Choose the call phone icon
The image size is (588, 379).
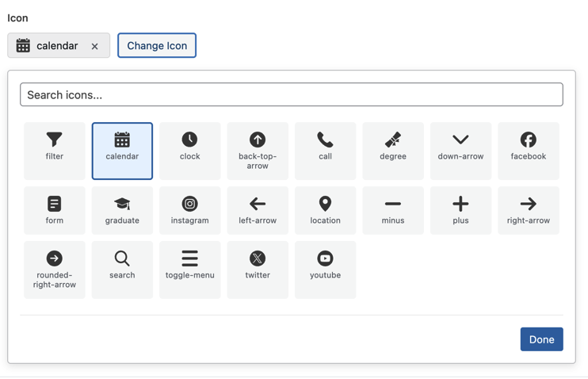pos(325,151)
